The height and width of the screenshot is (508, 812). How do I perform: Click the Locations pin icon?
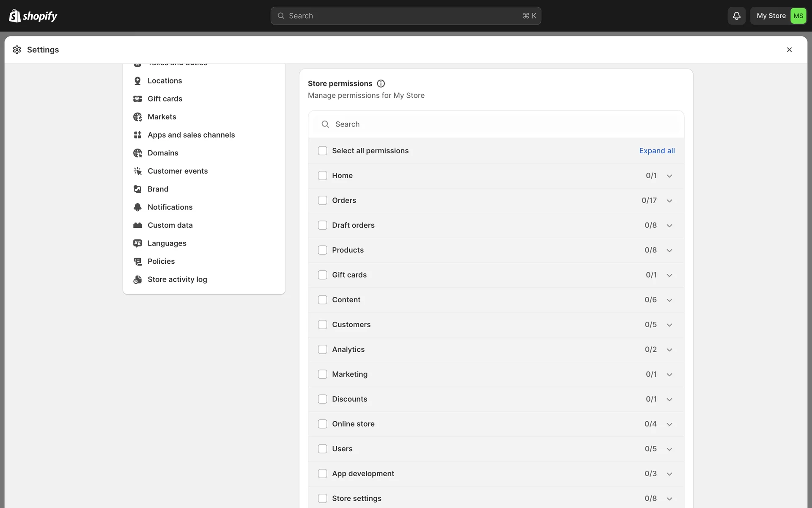137,80
